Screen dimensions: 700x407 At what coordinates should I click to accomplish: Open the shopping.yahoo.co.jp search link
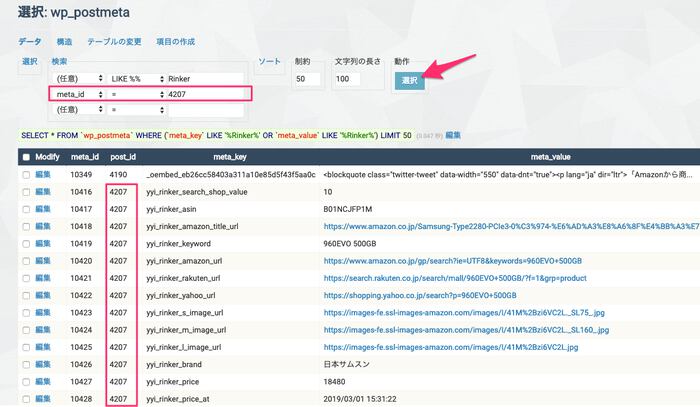[420, 295]
